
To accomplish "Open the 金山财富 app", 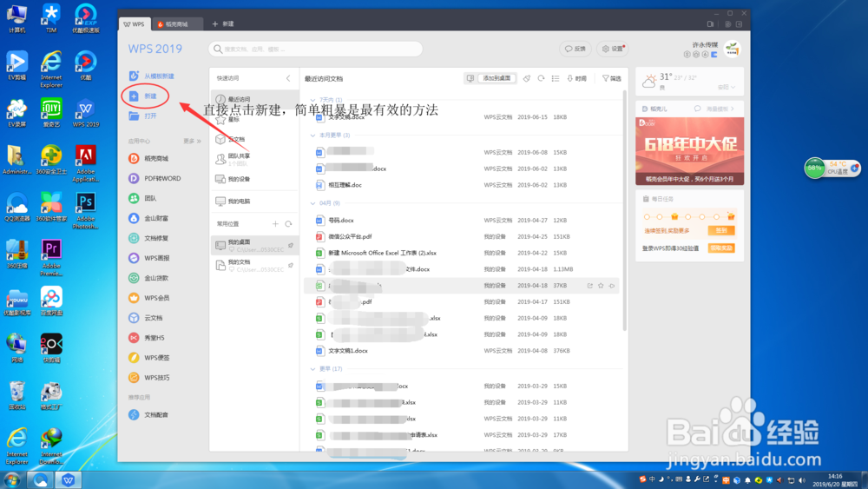I will click(x=148, y=218).
